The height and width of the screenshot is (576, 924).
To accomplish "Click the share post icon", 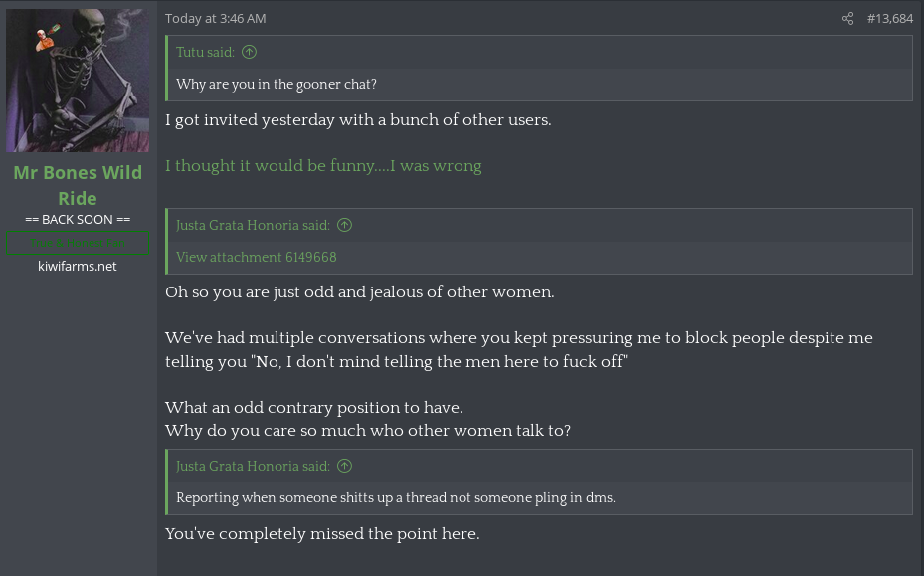I will (x=847, y=19).
